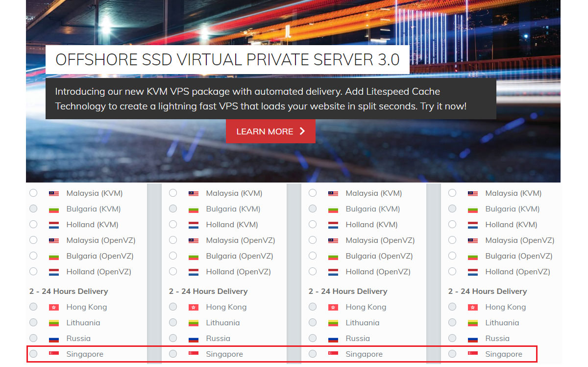Click Bulgaria (KVM) flag in first column
The width and height of the screenshot is (588, 367).
(54, 210)
